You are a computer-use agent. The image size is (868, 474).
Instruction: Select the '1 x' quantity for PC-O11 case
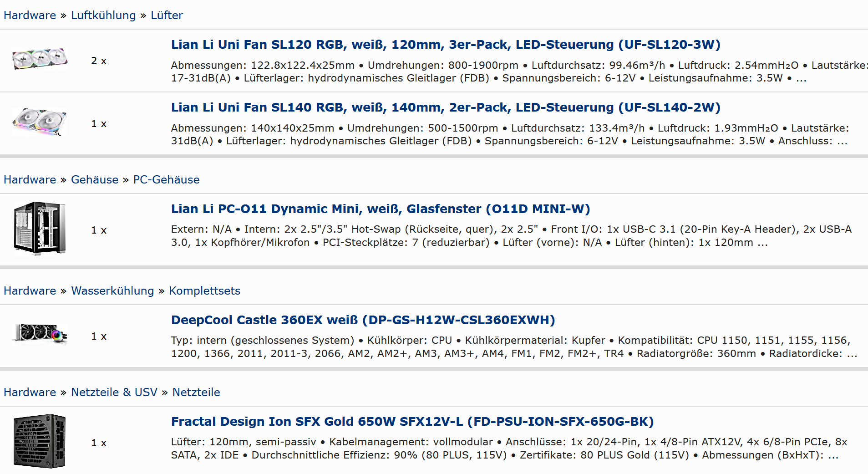coord(99,230)
